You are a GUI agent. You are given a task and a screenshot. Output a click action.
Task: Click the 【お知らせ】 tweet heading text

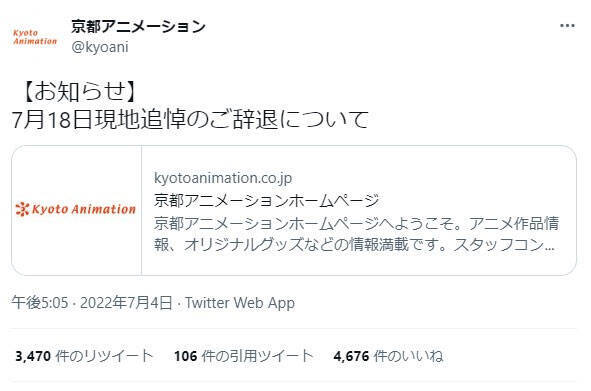78,92
